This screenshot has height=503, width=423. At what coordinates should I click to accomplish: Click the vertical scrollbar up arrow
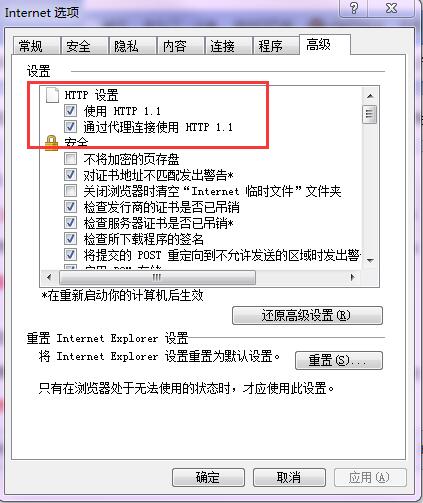coord(370,96)
